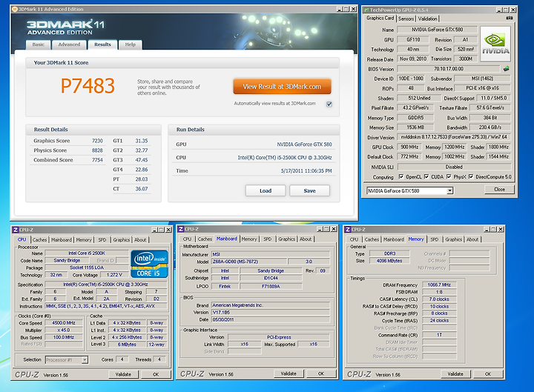Click the Time value 5/17/2011 11:06:35 PM
Image resolution: width=534 pixels, height=392 pixels.
(306, 171)
